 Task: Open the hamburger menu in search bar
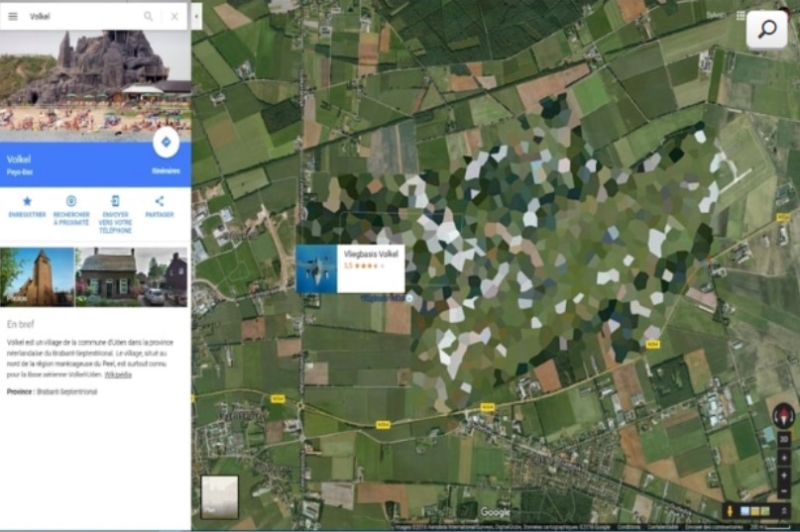coord(13,16)
